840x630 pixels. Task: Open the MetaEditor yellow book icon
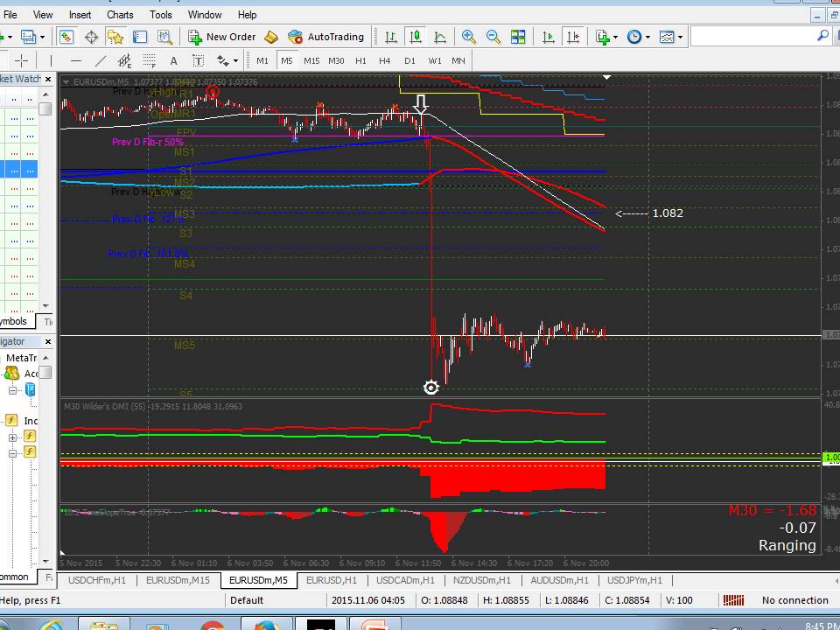coord(271,37)
